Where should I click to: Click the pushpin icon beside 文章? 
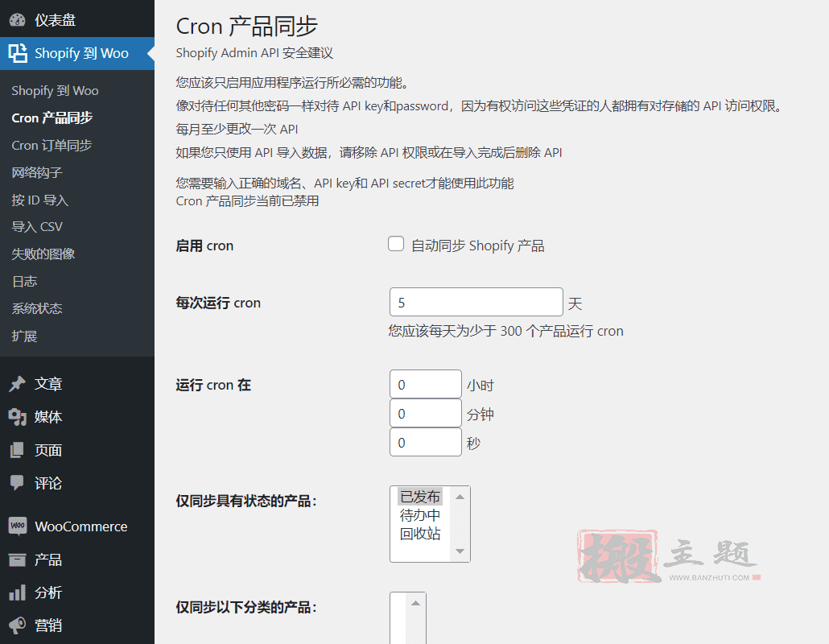coord(18,384)
